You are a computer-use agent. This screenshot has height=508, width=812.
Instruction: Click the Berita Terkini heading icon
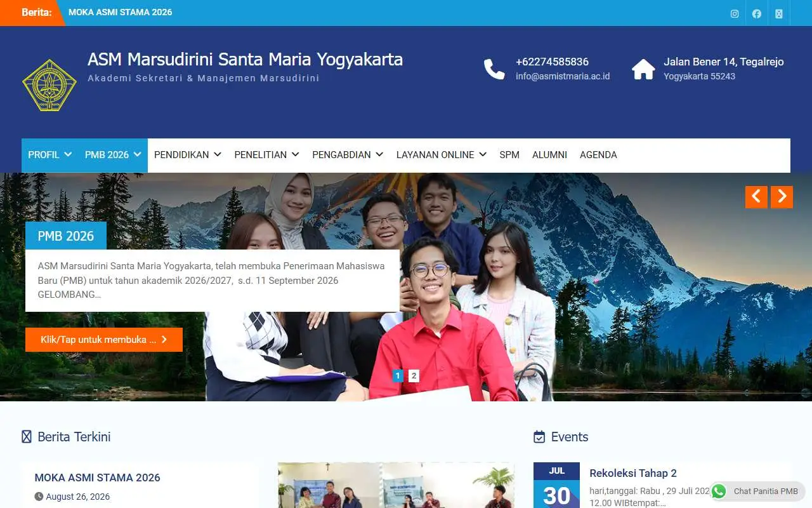27,437
